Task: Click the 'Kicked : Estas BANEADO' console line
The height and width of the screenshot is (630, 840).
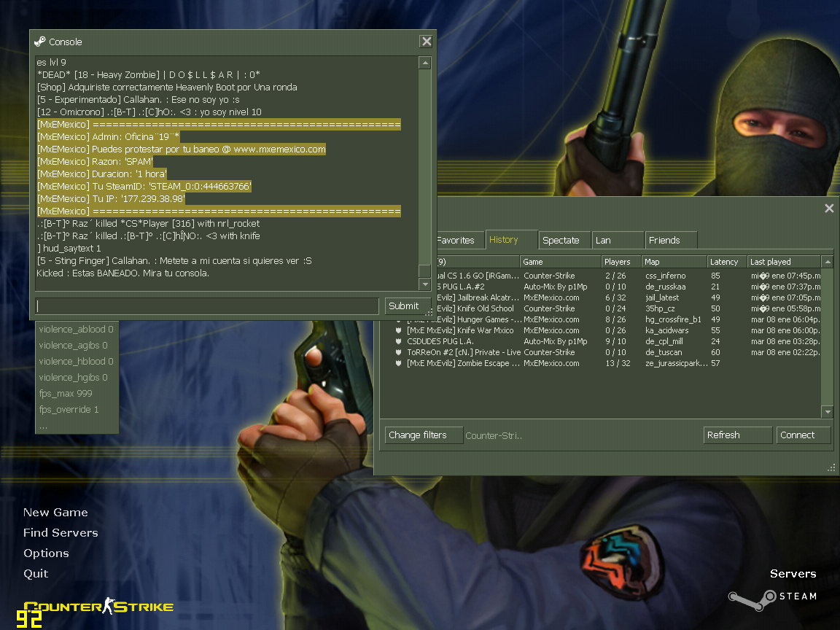Action: [122, 273]
